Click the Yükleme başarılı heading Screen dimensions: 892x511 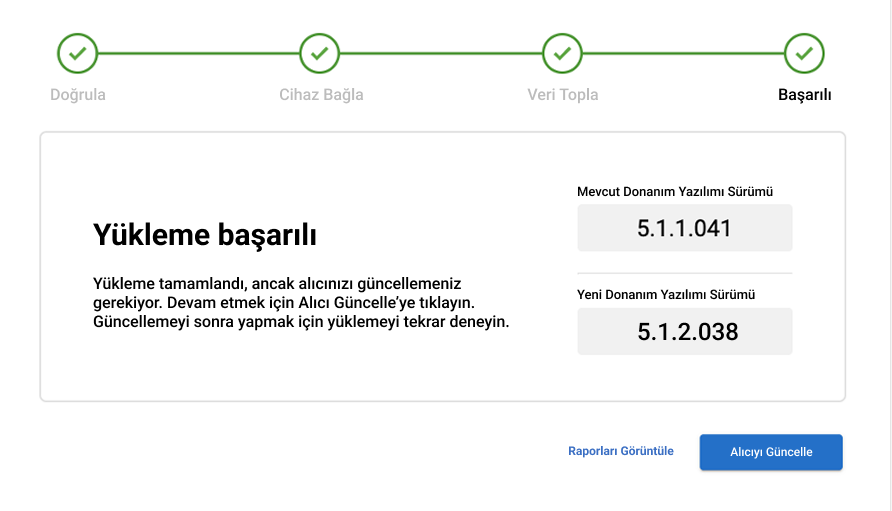(205, 236)
